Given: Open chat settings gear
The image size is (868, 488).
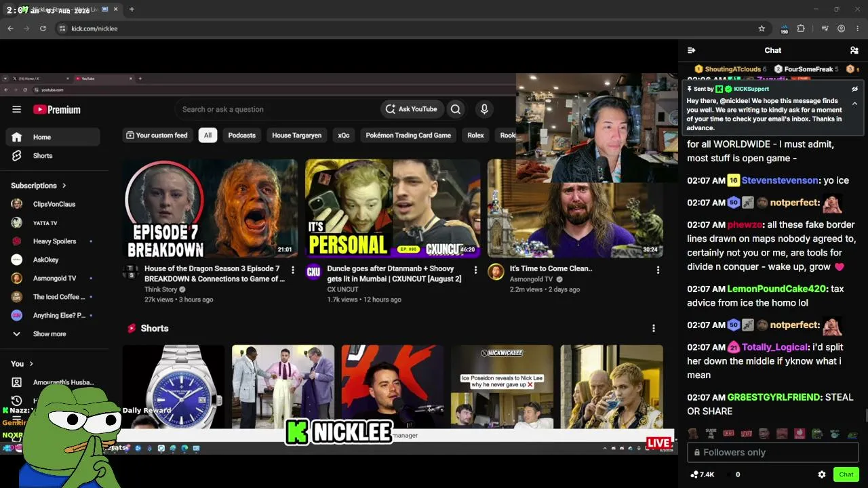Looking at the screenshot, I should point(822,474).
